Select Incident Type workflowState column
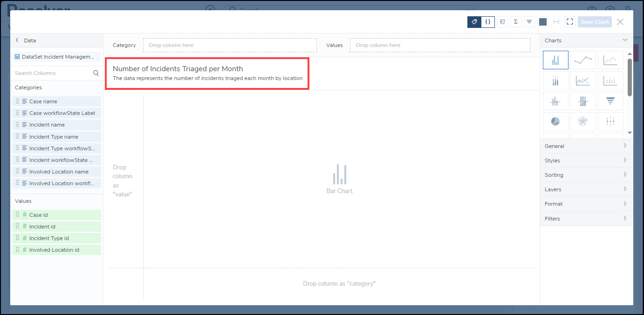The width and height of the screenshot is (644, 315). [57, 148]
